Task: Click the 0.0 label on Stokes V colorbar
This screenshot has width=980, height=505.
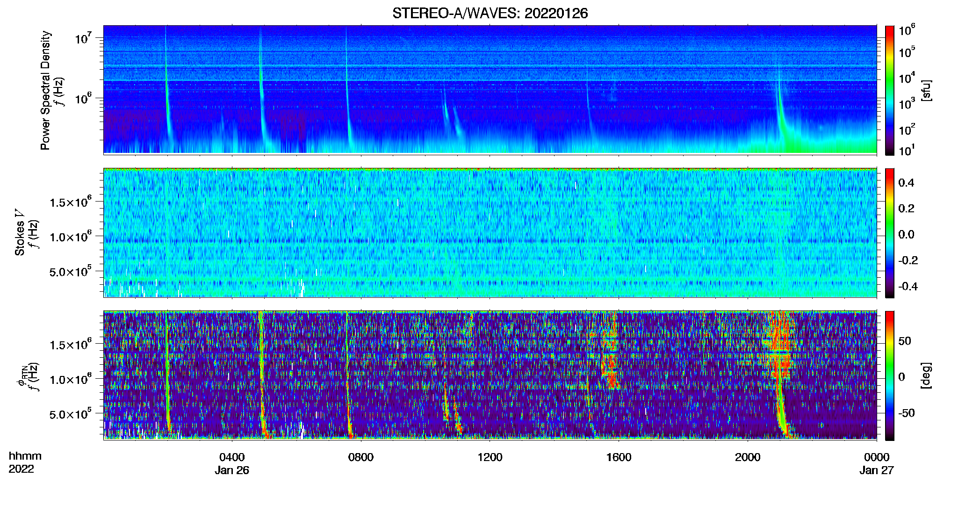Action: pos(907,234)
